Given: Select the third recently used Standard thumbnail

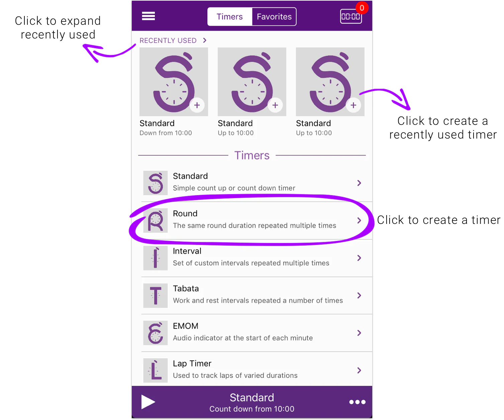Looking at the screenshot, I should tap(330, 82).
